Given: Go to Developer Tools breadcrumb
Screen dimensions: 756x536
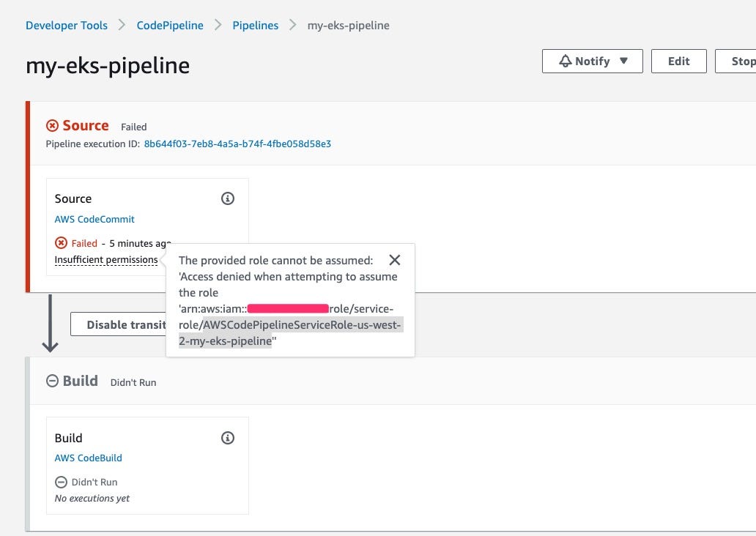Looking at the screenshot, I should pyautogui.click(x=67, y=26).
